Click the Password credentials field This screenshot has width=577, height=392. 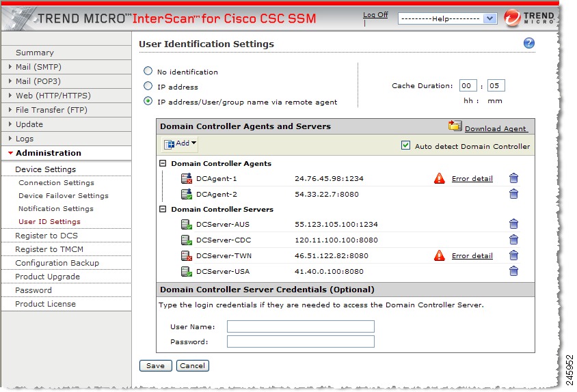(301, 341)
